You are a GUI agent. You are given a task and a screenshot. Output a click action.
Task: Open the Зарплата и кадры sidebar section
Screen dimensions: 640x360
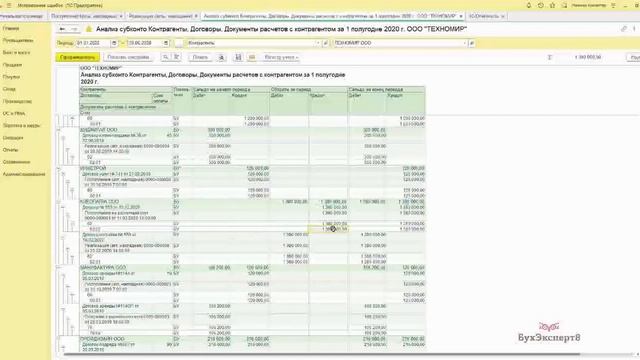point(21,126)
